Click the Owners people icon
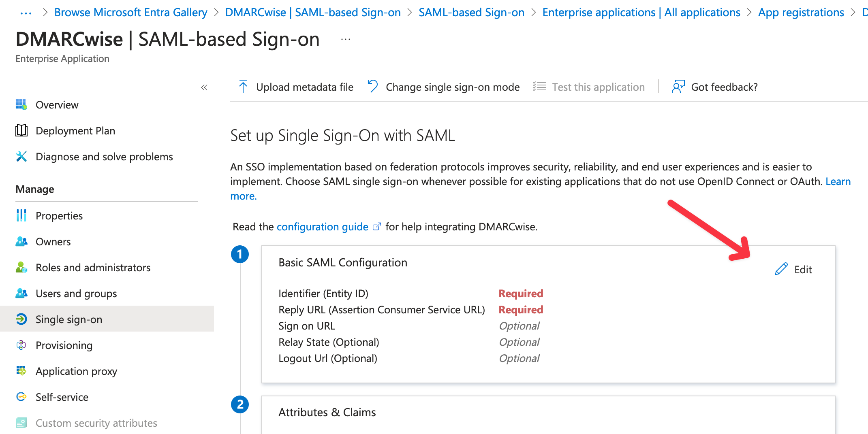 coord(21,241)
